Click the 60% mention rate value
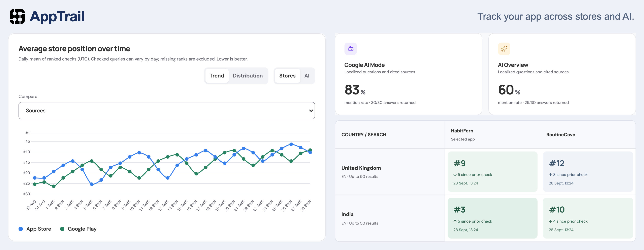Screen dimensions: 644x250 click(x=509, y=90)
